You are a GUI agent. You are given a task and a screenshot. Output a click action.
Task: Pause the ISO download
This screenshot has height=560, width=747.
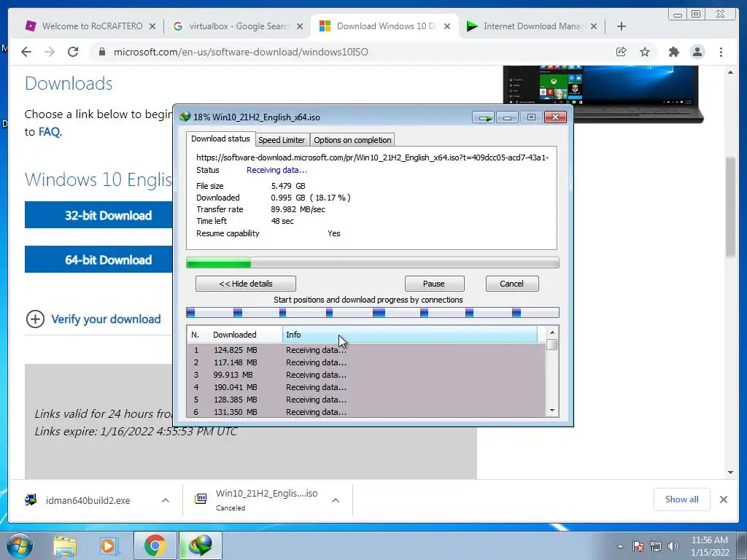point(434,284)
